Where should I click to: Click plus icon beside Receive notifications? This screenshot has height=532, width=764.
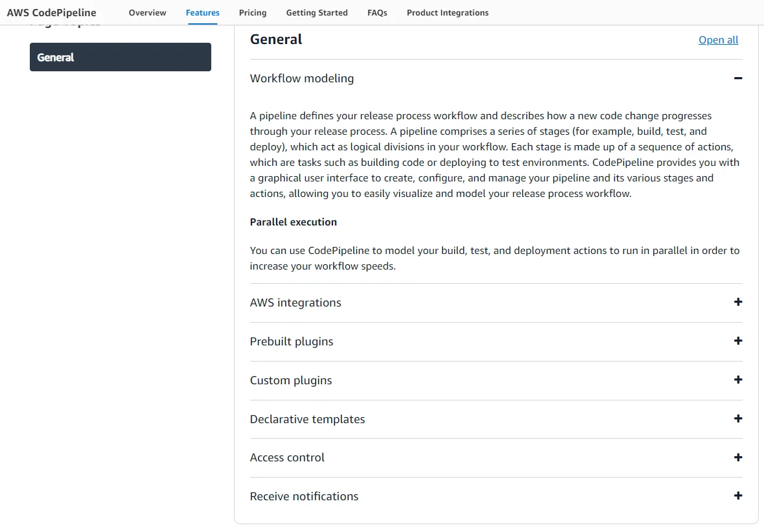coord(737,496)
